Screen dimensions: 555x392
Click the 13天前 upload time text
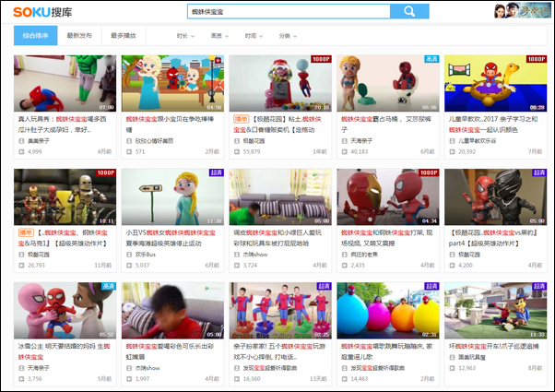(x=318, y=379)
